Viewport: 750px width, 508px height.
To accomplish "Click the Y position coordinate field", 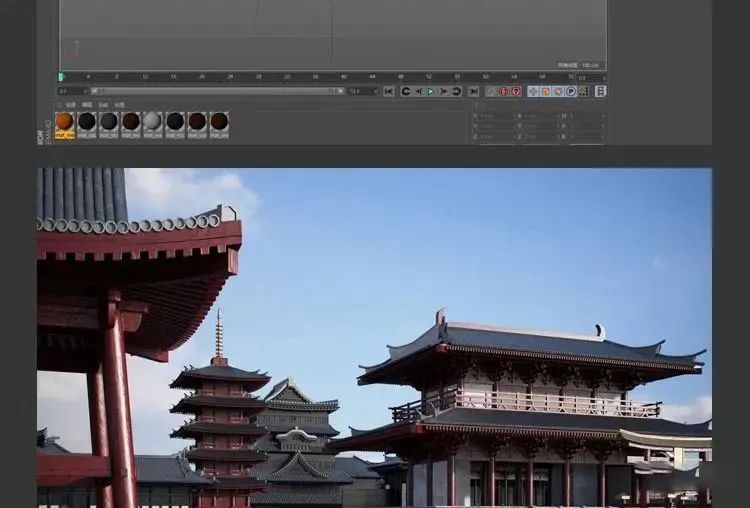I will pos(494,126).
